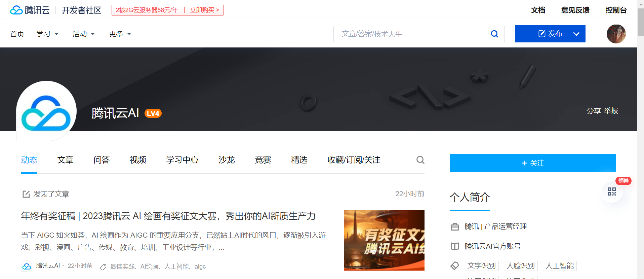Open 意见反馈 in the top bar
The width and height of the screenshot is (644, 279).
coord(575,10)
